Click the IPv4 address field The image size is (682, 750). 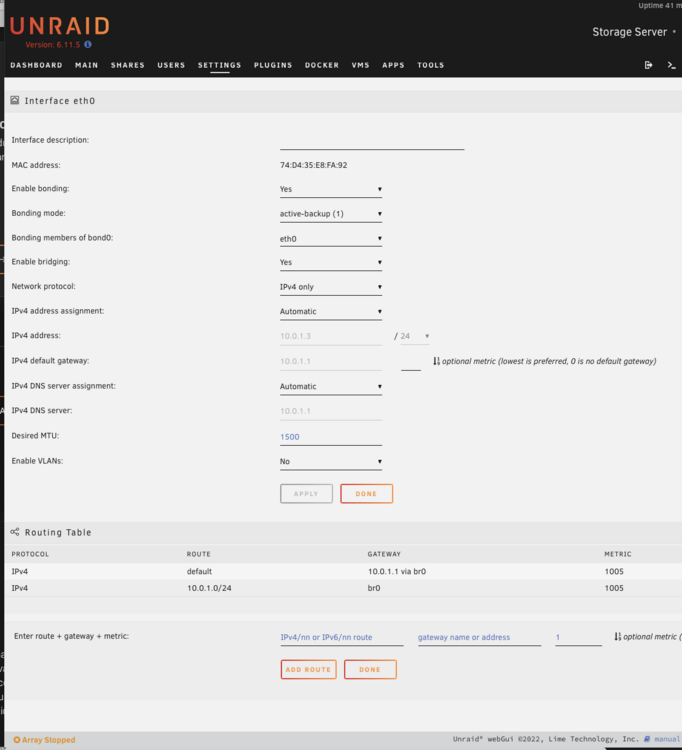(x=330, y=336)
